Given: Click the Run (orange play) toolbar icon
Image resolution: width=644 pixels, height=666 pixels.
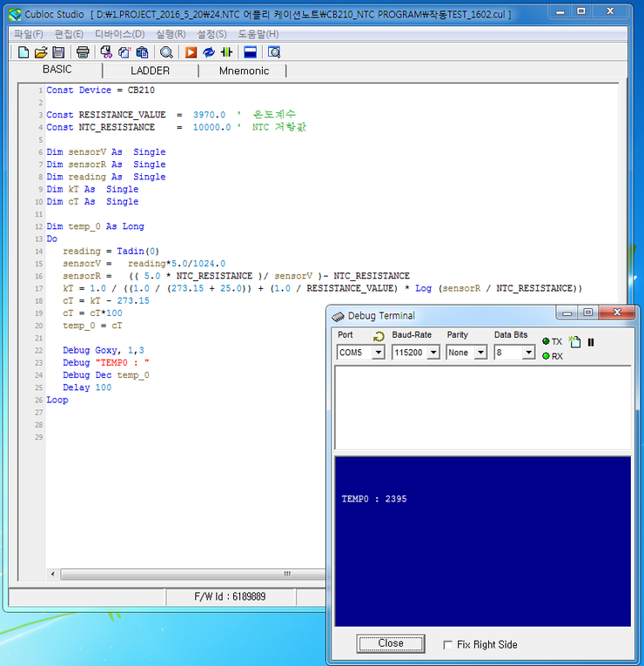Looking at the screenshot, I should (191, 52).
